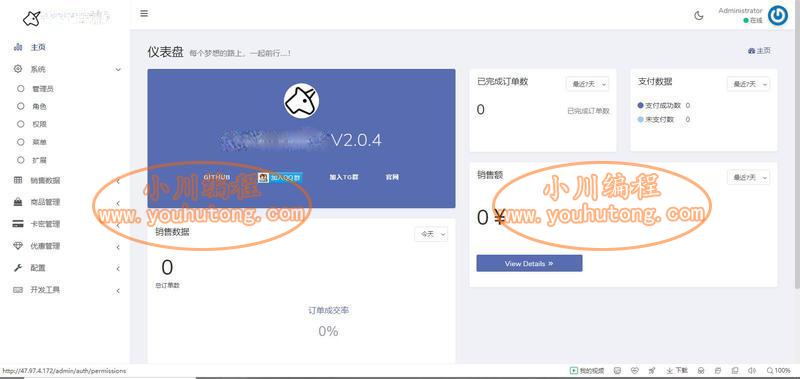
Task: Click the rocket accelerator icon in status bar
Action: tap(652, 370)
